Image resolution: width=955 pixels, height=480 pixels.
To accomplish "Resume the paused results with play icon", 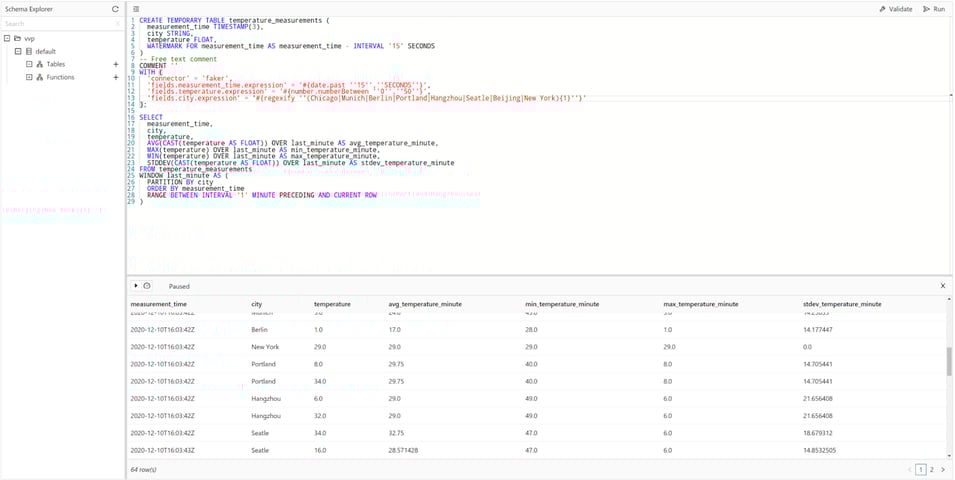I will (x=136, y=286).
